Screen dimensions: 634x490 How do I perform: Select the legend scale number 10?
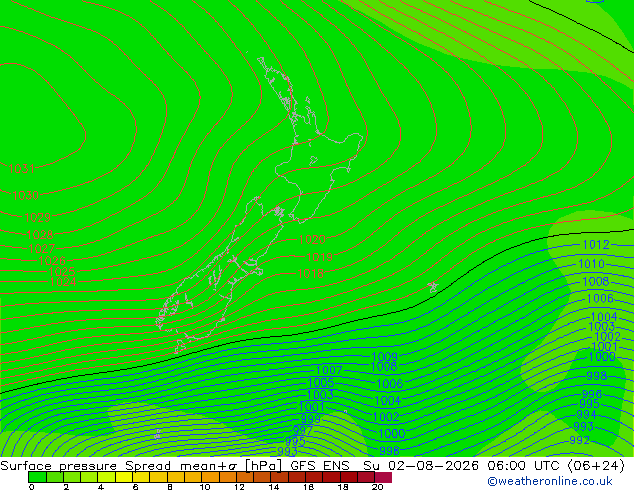(x=205, y=487)
